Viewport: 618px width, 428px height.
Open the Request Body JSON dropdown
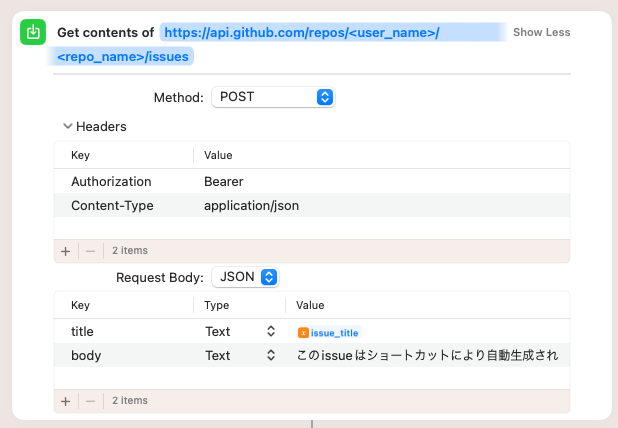(245, 277)
